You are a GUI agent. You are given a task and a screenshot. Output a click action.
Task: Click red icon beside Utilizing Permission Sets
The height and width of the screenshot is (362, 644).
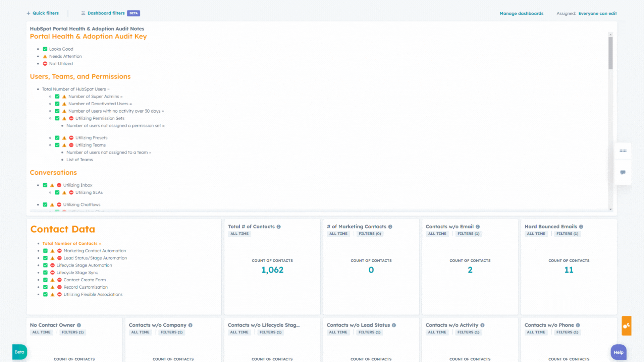tap(71, 119)
